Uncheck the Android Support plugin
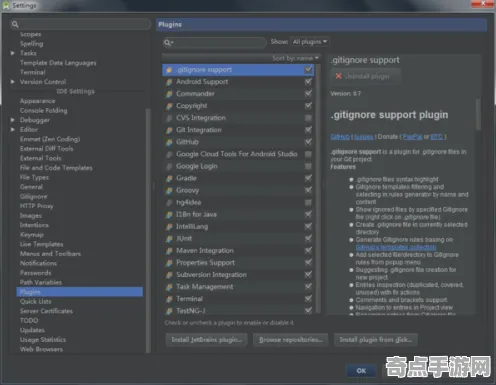This screenshot has width=496, height=385. tap(308, 82)
